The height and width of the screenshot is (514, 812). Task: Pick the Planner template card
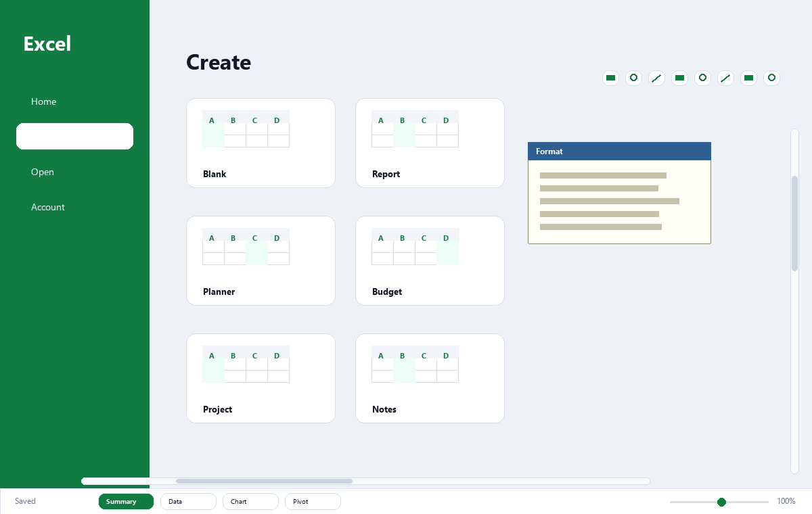(x=261, y=260)
